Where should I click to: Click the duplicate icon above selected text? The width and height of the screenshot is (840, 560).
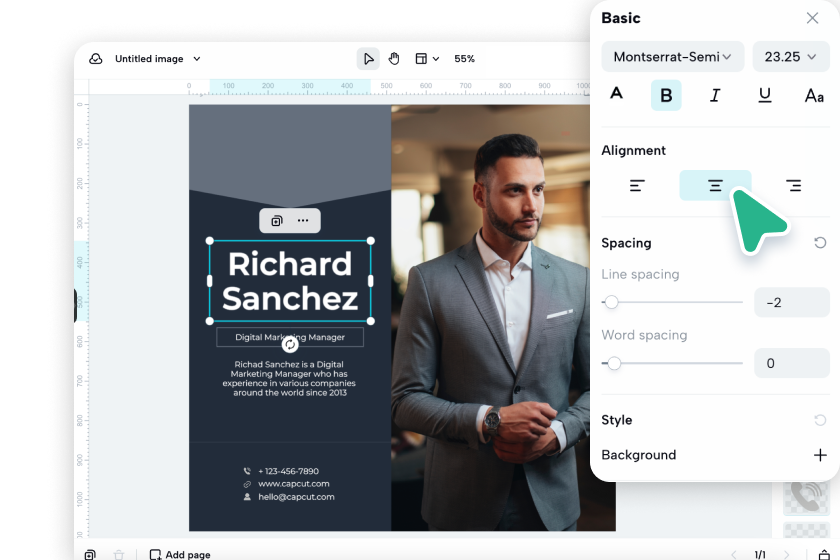point(276,221)
